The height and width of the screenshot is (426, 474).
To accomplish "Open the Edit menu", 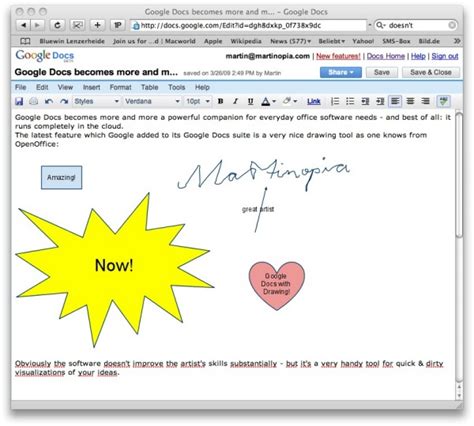I will point(42,87).
